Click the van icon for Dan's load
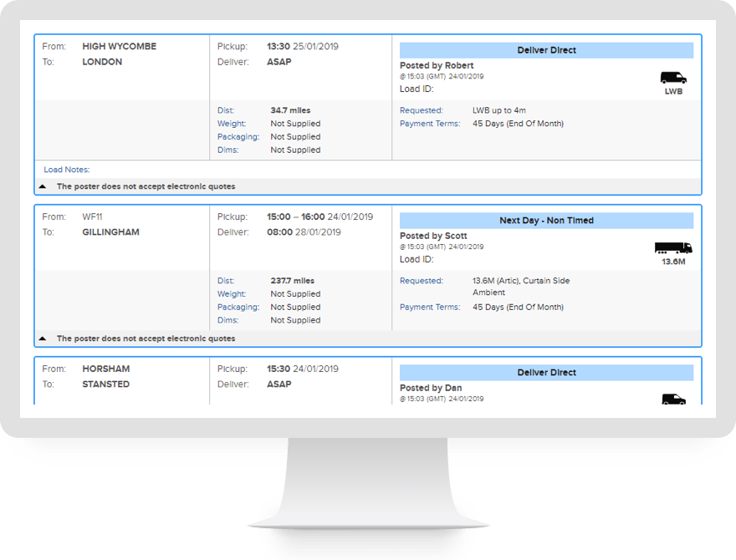Image resolution: width=736 pixels, height=560 pixels. (x=673, y=400)
